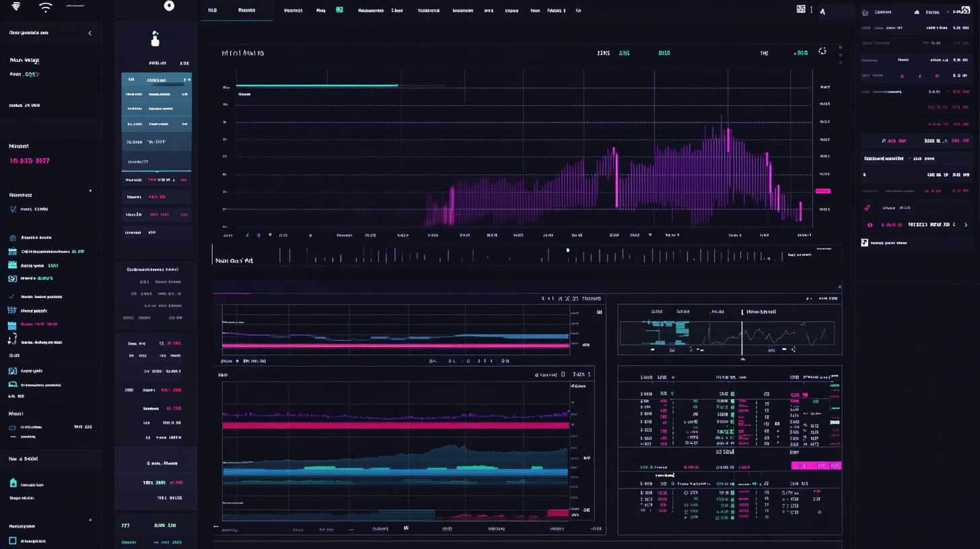Toggle the pink indicator dot in right panel

point(870,225)
